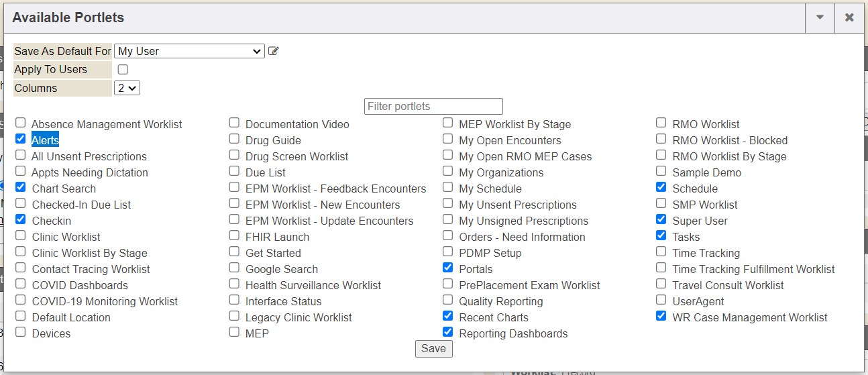Uncheck the WR Case Management Worklist portlet
This screenshot has height=375, width=868.
click(661, 316)
